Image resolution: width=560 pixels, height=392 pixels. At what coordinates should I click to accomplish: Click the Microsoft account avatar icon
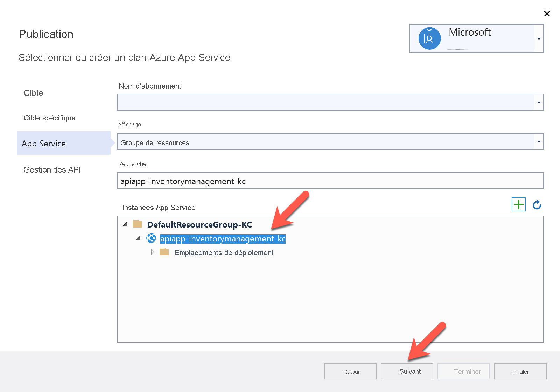429,38
